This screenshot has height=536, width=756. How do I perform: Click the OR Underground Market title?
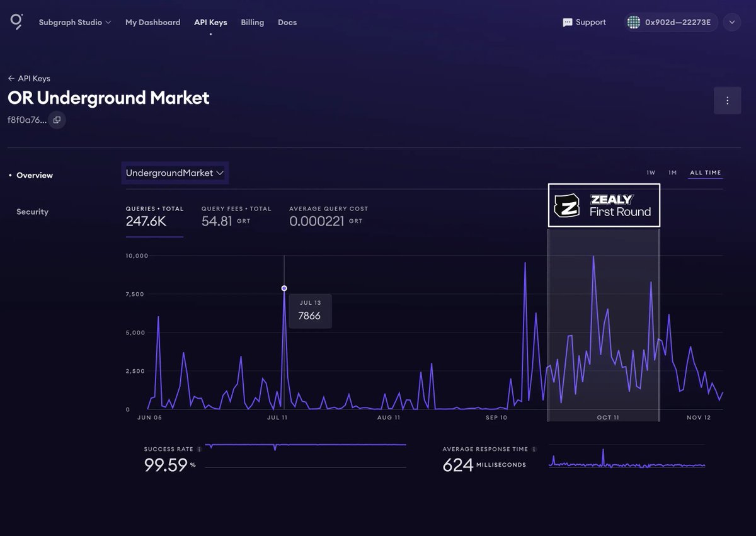[108, 98]
